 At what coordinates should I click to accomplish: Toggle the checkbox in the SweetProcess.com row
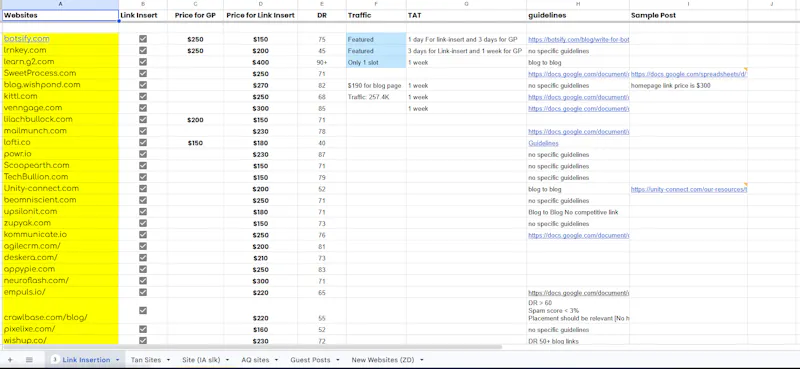[143, 73]
